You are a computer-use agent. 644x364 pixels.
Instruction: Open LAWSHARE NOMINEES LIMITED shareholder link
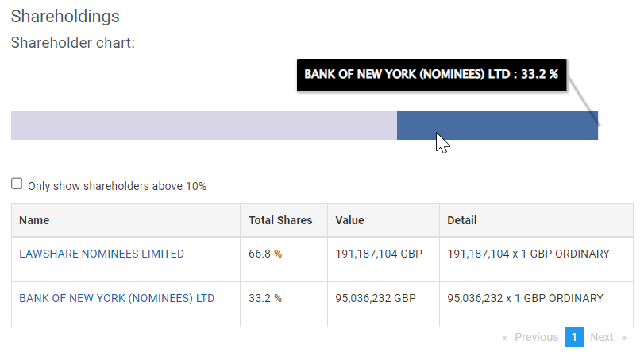pyautogui.click(x=102, y=254)
